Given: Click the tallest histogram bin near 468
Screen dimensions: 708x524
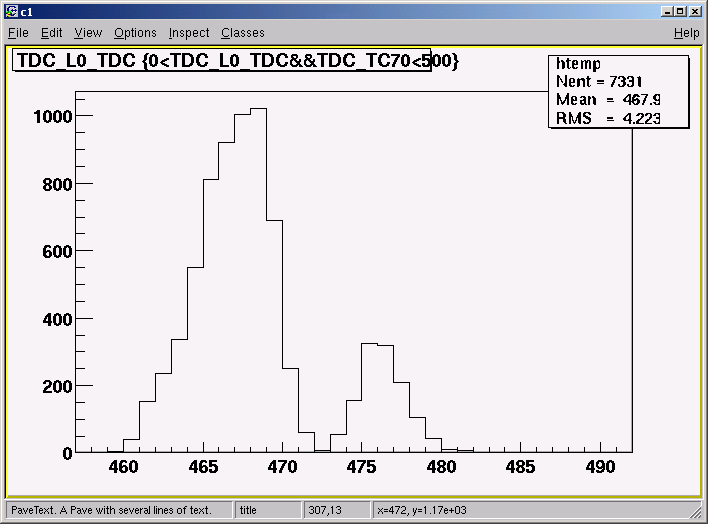Looking at the screenshot, I should 259,280.
